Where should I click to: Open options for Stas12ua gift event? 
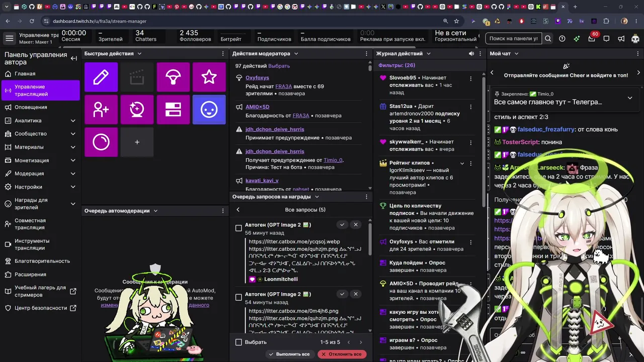point(471,107)
